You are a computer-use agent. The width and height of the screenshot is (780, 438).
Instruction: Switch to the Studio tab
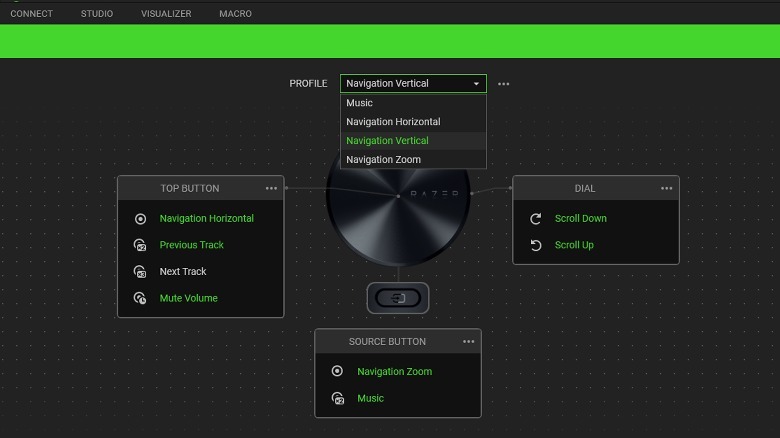pos(97,14)
